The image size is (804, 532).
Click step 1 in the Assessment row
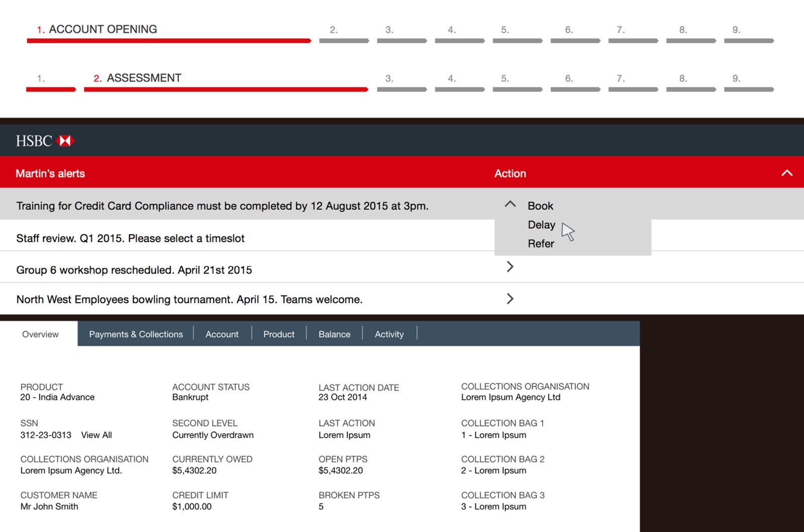click(51, 89)
